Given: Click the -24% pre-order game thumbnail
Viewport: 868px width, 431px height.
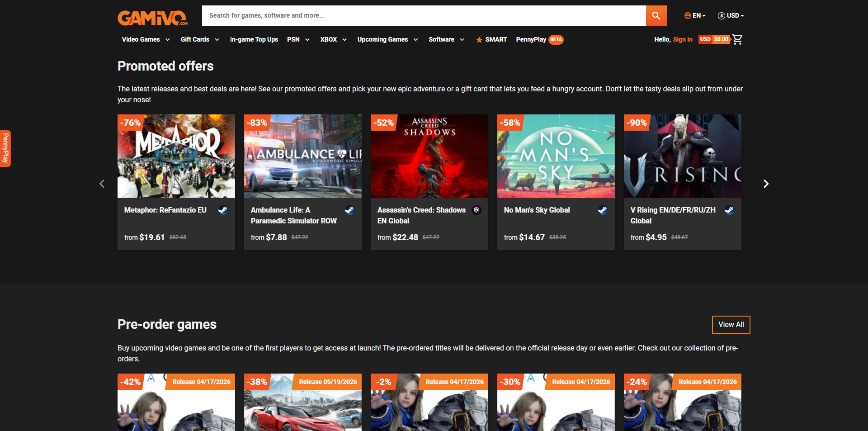Looking at the screenshot, I should coord(683,403).
